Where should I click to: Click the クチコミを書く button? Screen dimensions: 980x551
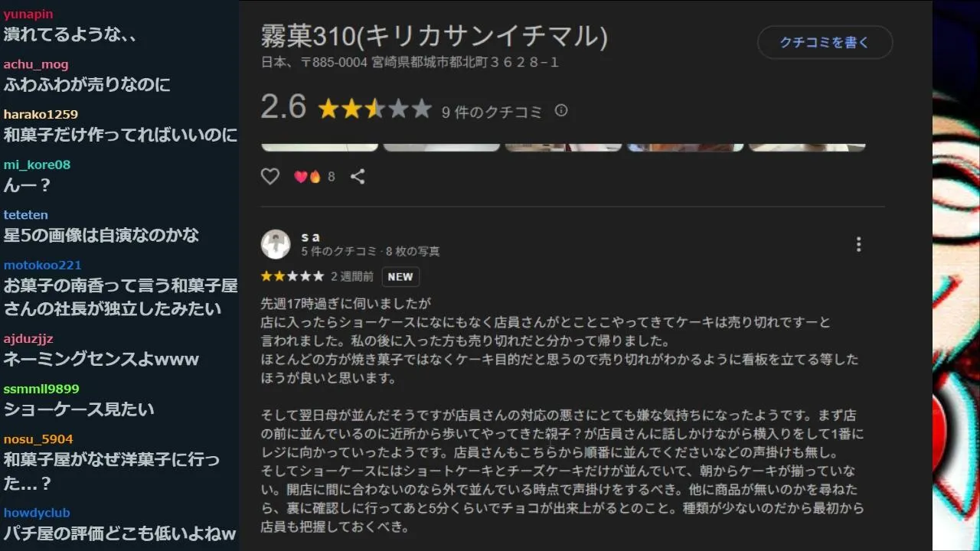click(x=825, y=43)
